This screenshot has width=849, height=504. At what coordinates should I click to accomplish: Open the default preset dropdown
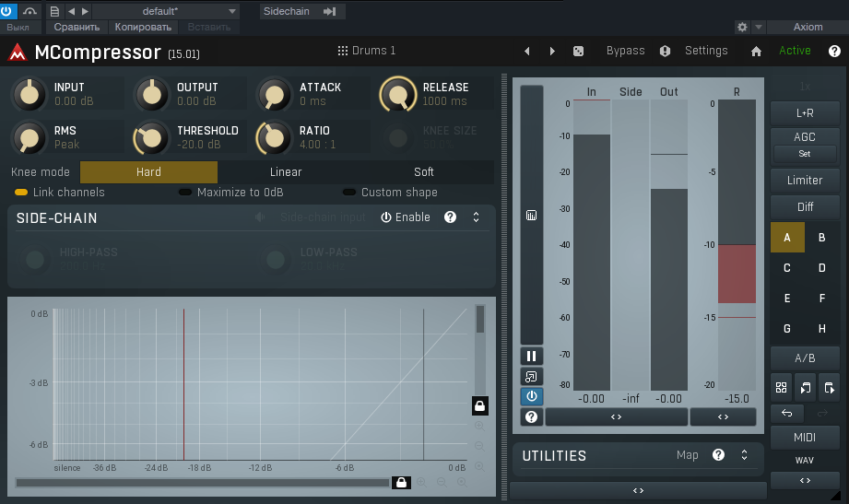pyautogui.click(x=166, y=11)
